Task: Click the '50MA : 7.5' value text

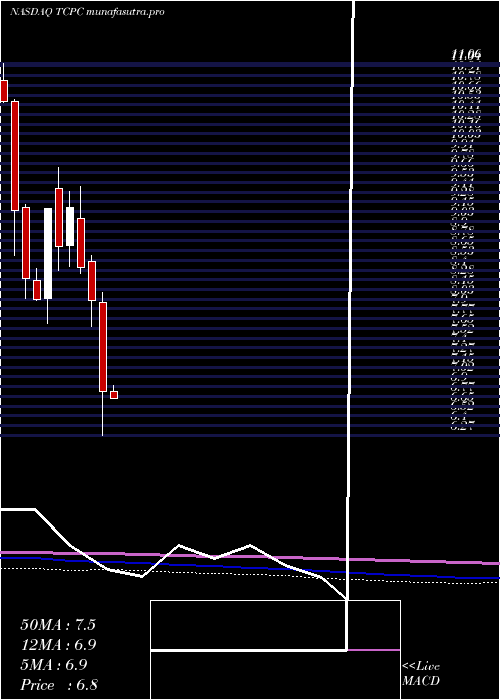Action: [58, 625]
